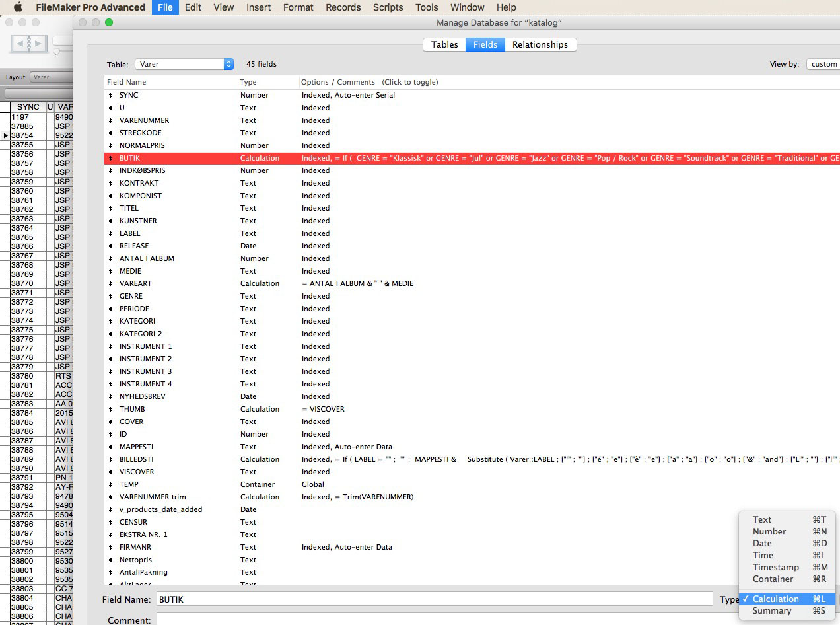Image resolution: width=840 pixels, height=625 pixels.
Task: Click the Comment input field
Action: point(498,620)
